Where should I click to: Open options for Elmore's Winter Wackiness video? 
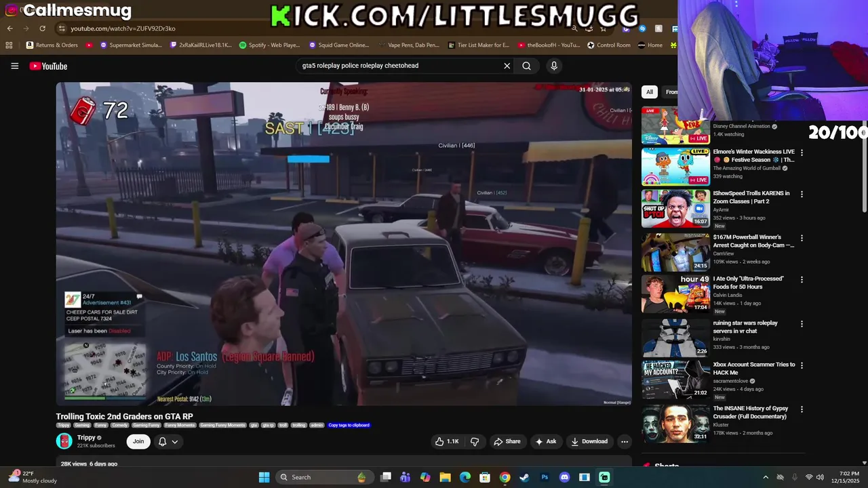pyautogui.click(x=802, y=153)
